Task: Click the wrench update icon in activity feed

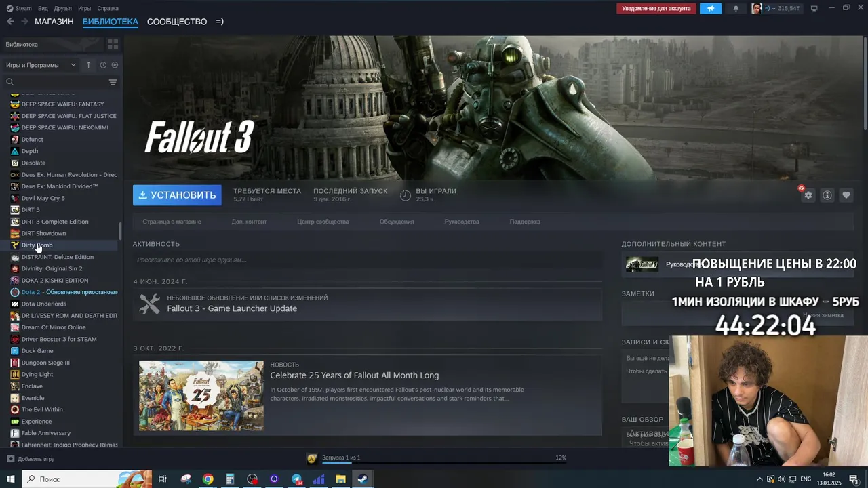Action: click(150, 304)
